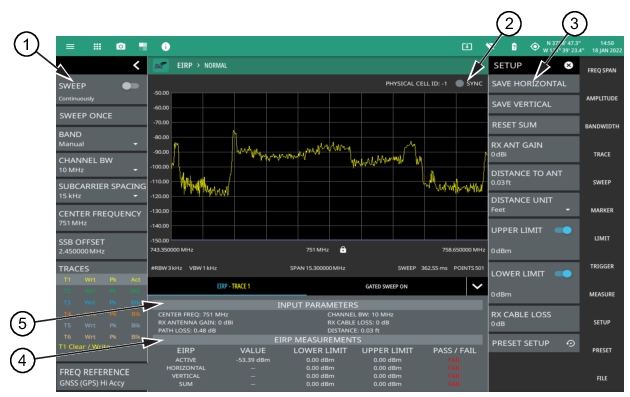Open the CHANNEL BW dropdown
630x397 pixels.
tap(102, 165)
